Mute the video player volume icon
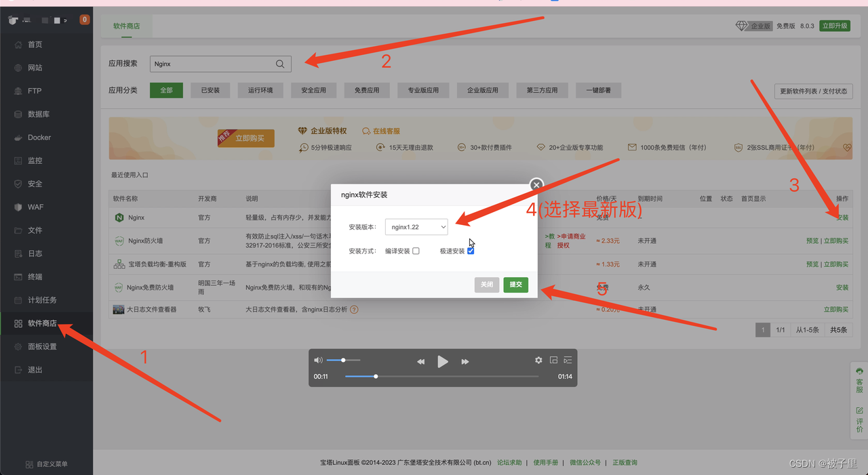 point(318,360)
